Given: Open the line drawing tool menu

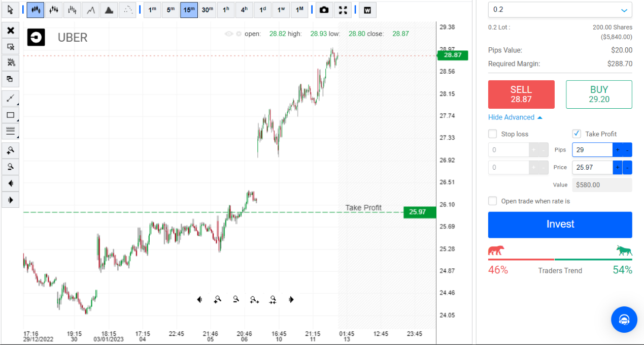Looking at the screenshot, I should [10, 99].
